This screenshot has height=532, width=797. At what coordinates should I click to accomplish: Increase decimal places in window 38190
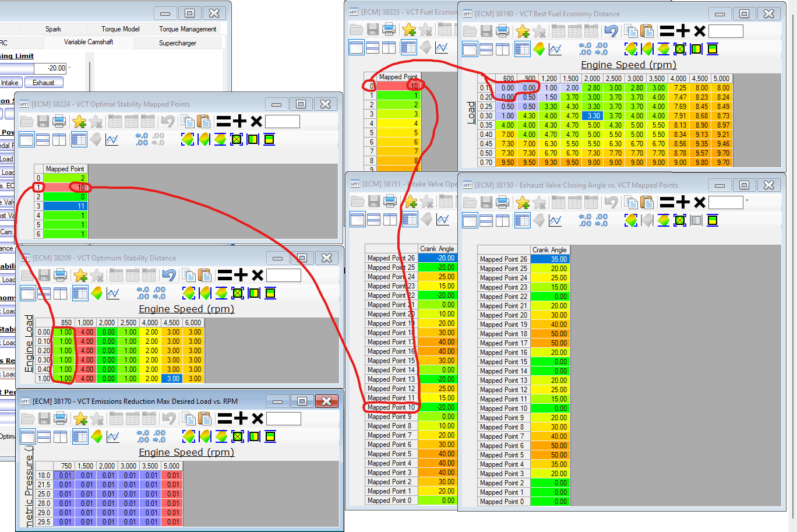click(585, 49)
